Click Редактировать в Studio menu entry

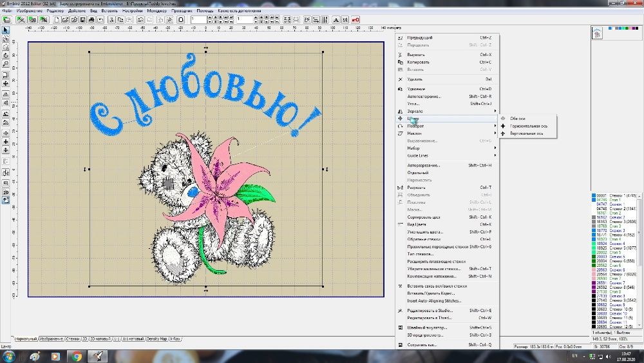click(x=447, y=311)
